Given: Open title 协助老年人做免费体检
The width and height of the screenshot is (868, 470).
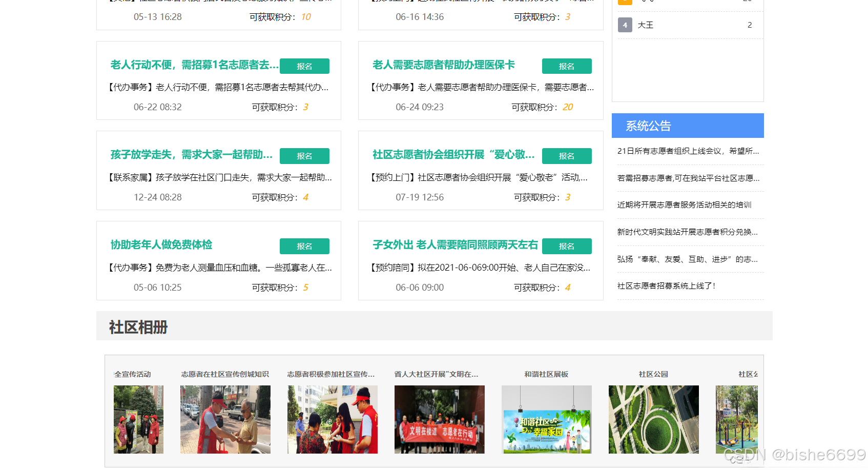Looking at the screenshot, I should [161, 245].
